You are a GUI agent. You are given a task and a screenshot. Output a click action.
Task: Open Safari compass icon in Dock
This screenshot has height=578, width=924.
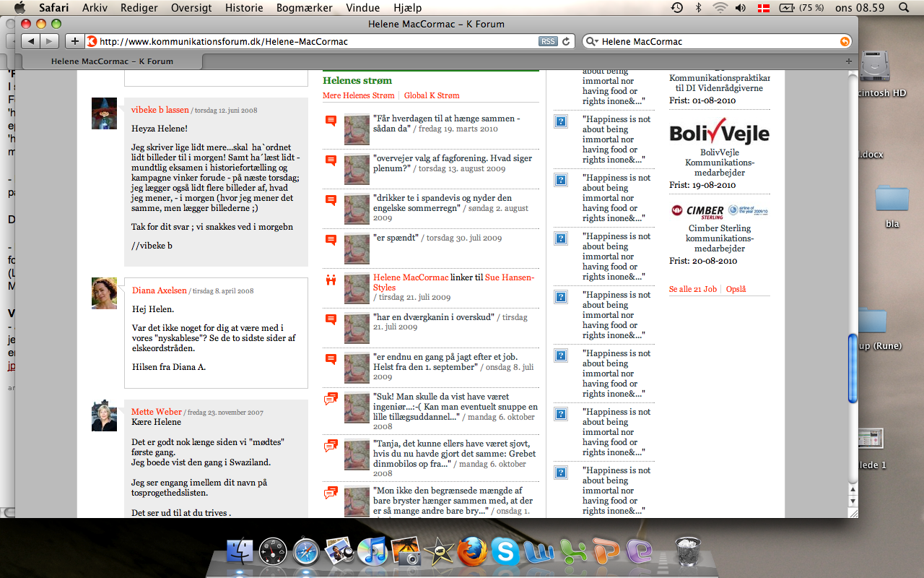(x=306, y=553)
